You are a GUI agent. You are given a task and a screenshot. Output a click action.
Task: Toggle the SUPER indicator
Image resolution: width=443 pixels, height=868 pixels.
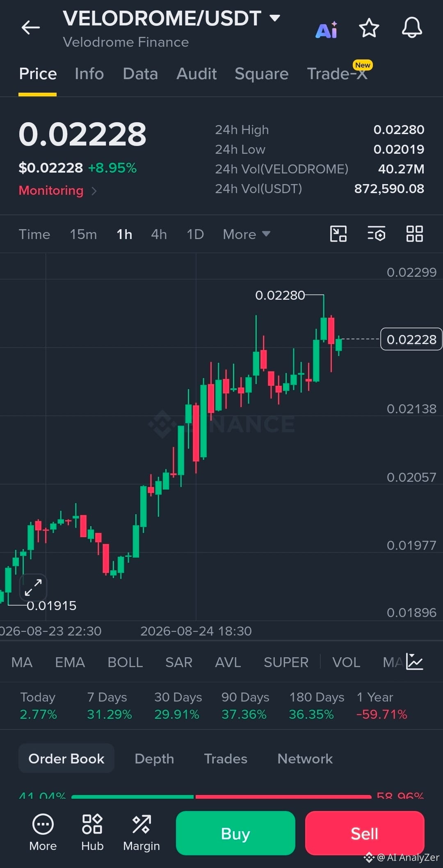click(286, 662)
